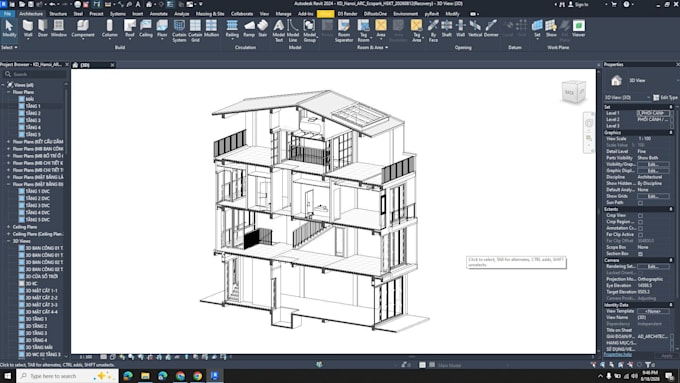Click the Tag Room tool
Viewport: 680px width, 383px height.
tap(363, 31)
